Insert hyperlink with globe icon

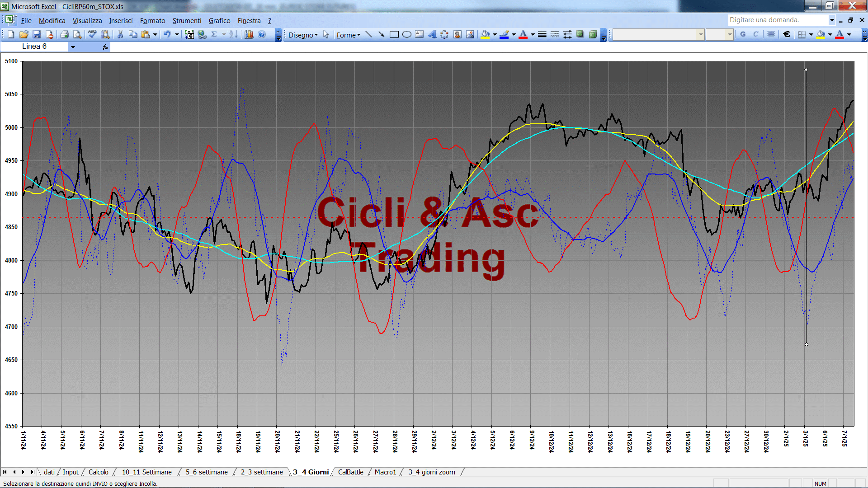click(x=202, y=35)
